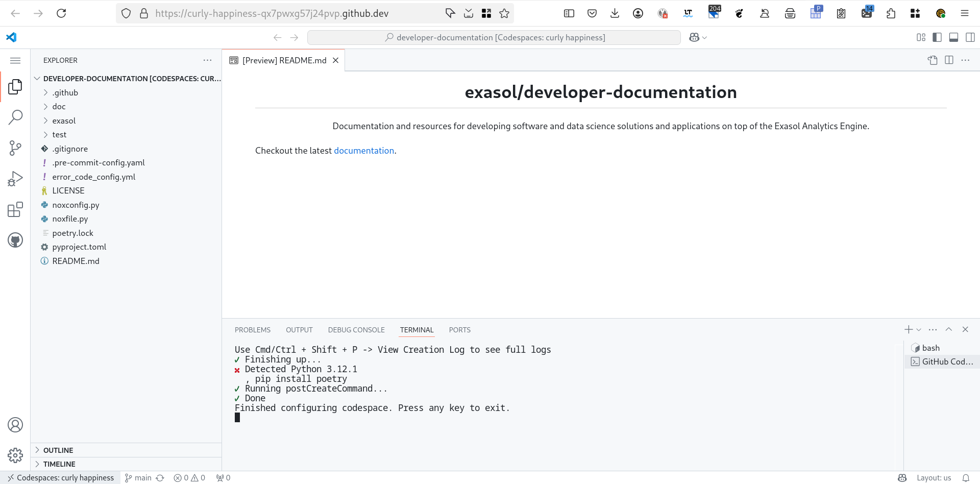980x484 pixels.
Task: Click Layout: us in the status bar
Action: click(x=934, y=478)
